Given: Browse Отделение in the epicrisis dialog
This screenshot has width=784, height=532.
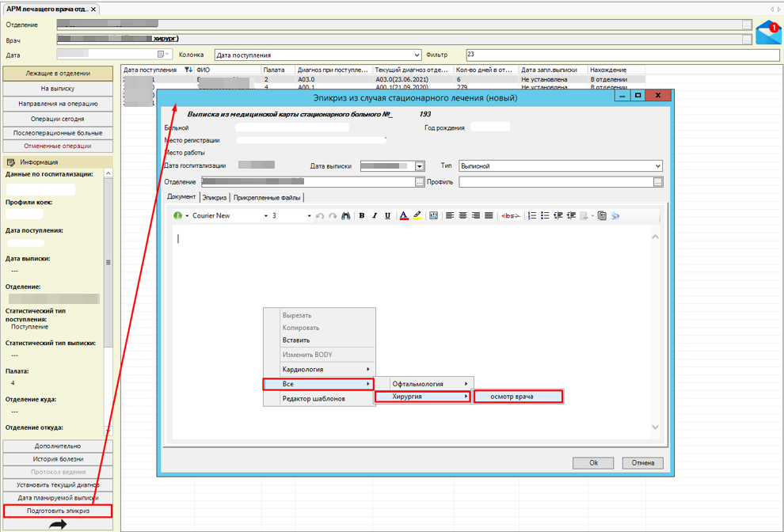Looking at the screenshot, I should pos(420,182).
